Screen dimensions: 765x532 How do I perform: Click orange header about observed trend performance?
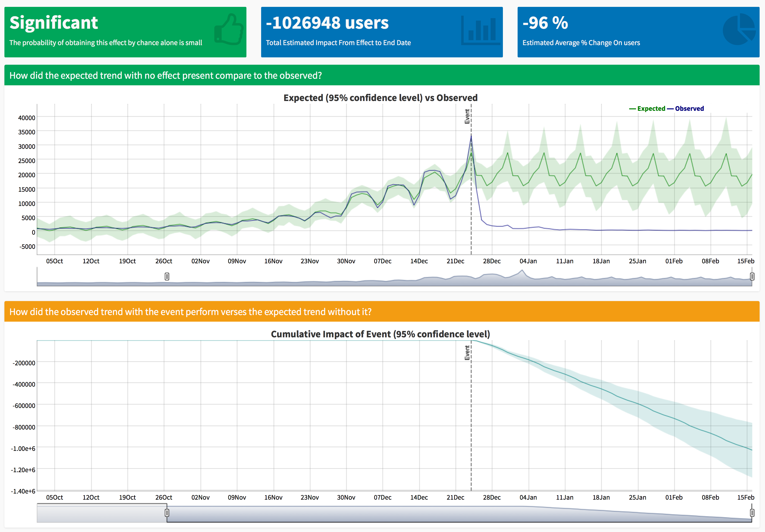190,312
